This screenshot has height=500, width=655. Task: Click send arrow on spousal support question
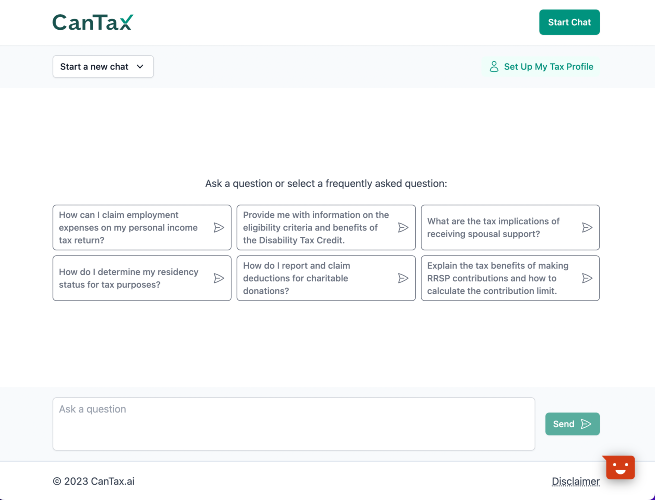point(587,228)
